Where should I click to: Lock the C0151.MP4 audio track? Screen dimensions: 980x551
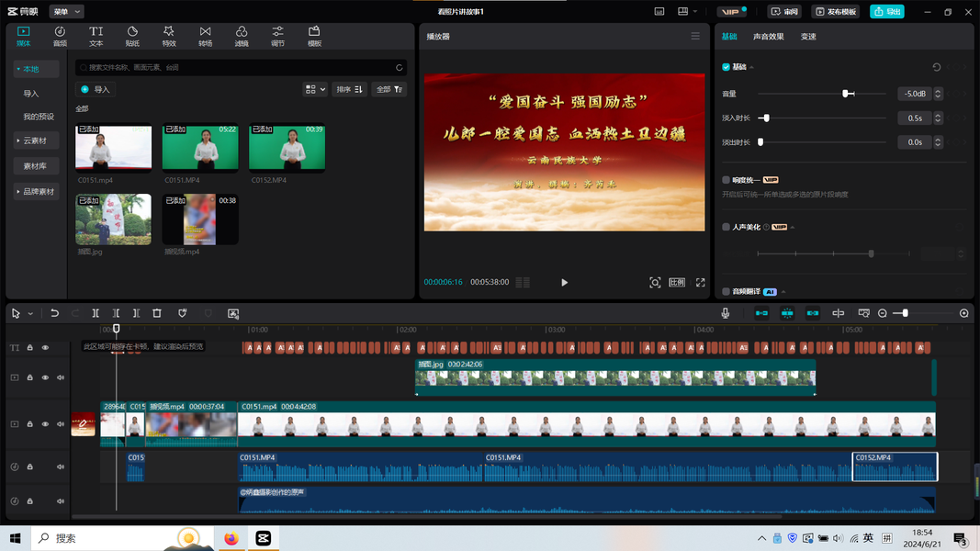click(x=29, y=467)
